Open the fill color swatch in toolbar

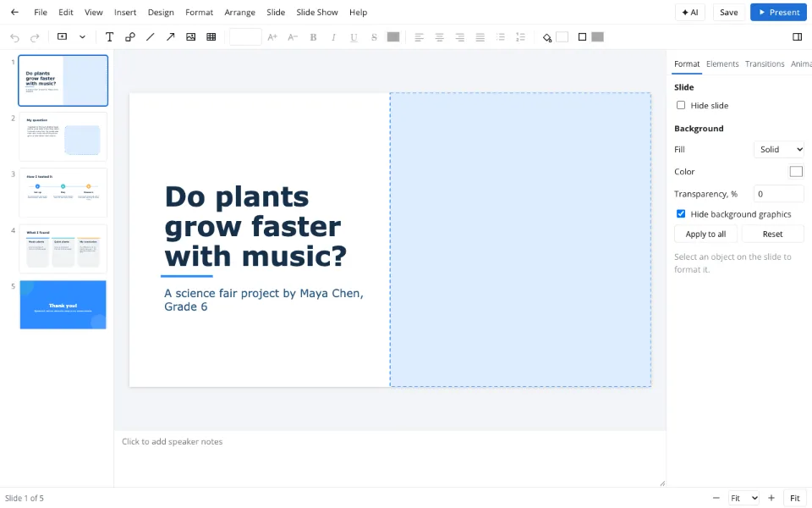562,36
